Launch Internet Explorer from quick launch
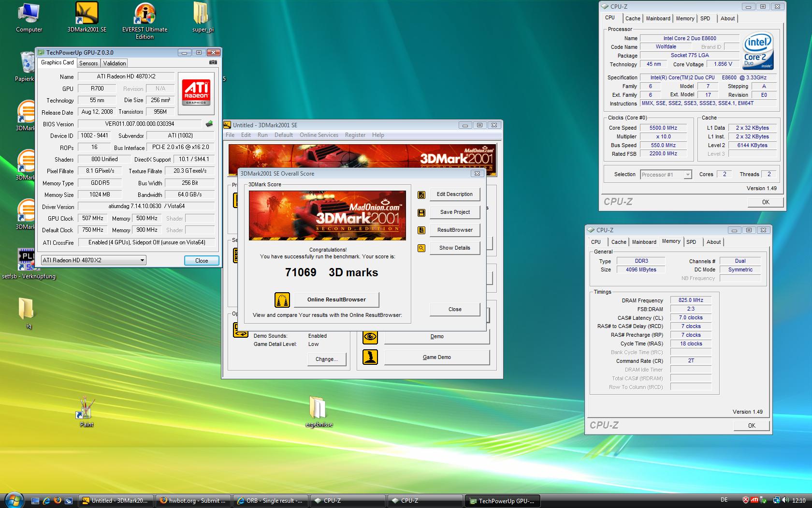 pyautogui.click(x=46, y=501)
